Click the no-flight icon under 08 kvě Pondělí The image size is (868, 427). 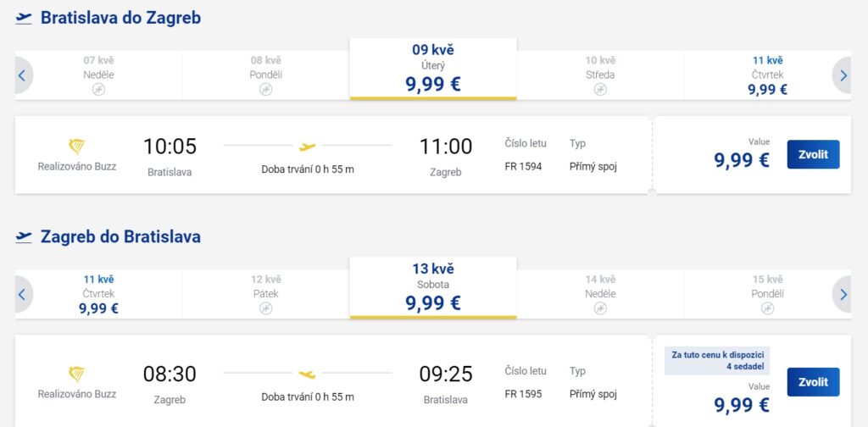coord(265,89)
